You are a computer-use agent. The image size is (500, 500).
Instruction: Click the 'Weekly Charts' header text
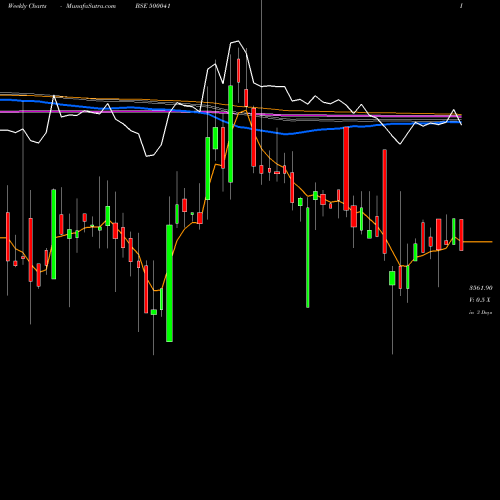(x=27, y=6)
